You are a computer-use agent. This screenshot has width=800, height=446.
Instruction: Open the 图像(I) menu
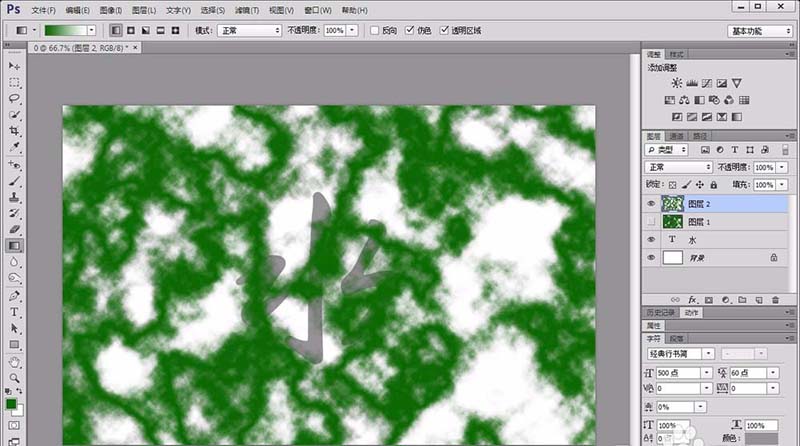(111, 10)
